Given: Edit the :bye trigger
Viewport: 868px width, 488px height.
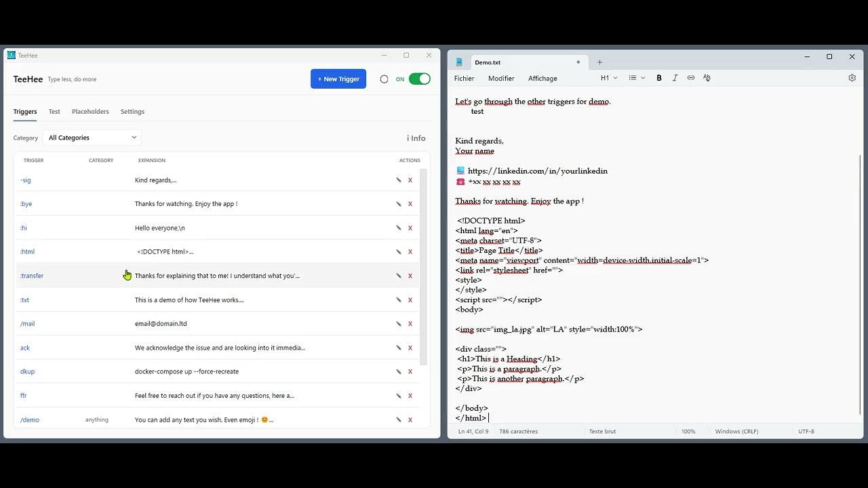Looking at the screenshot, I should tap(399, 204).
